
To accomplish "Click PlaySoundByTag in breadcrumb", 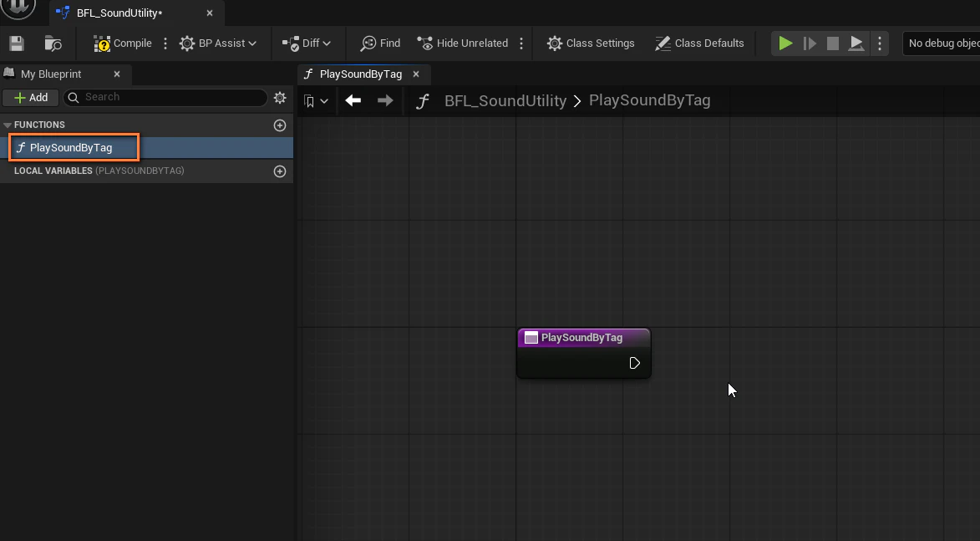I will 649,100.
